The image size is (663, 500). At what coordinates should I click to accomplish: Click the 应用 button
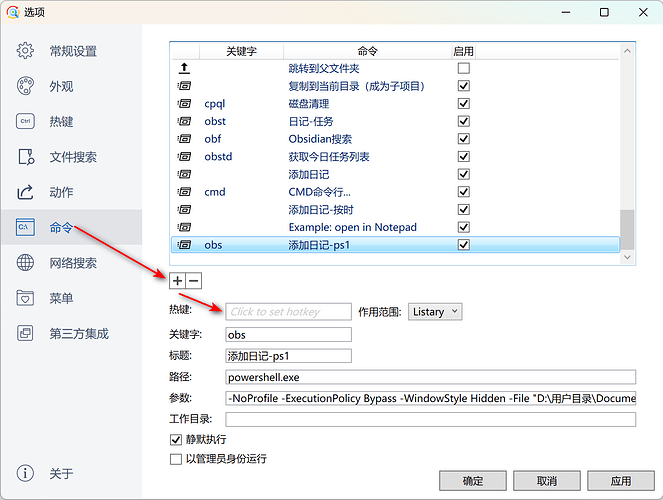621,481
